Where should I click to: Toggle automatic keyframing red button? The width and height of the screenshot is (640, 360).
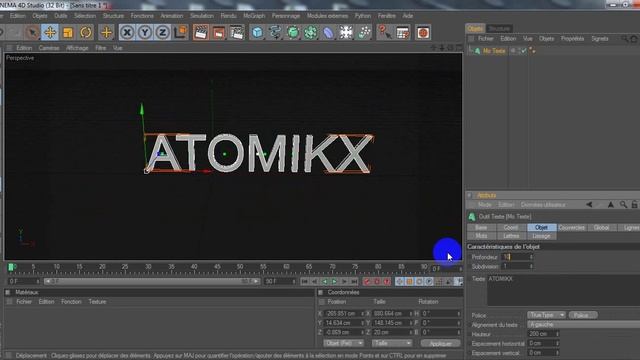tap(377, 282)
